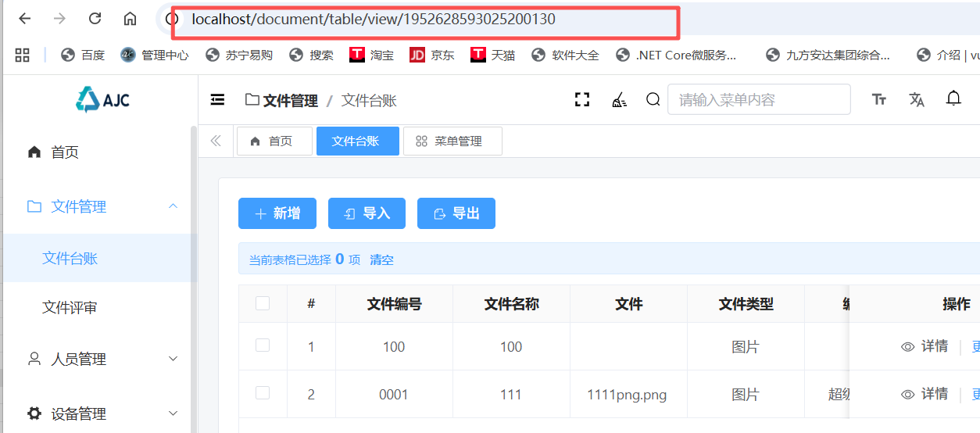Click the 清空 selection link
This screenshot has width=980, height=433.
(381, 259)
